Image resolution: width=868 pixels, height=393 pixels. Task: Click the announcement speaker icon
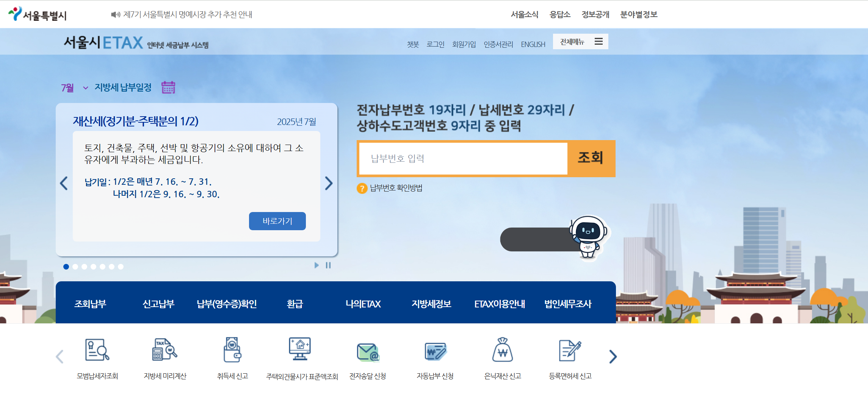115,14
